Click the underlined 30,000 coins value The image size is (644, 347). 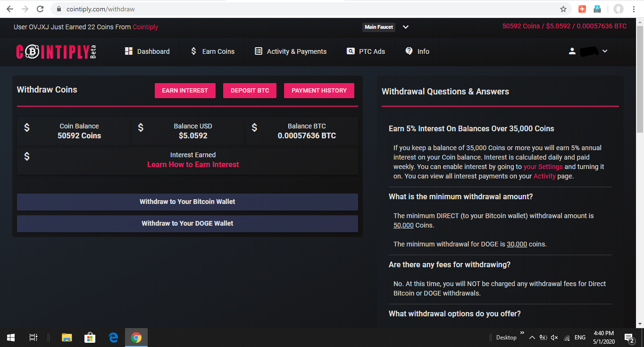pos(517,244)
